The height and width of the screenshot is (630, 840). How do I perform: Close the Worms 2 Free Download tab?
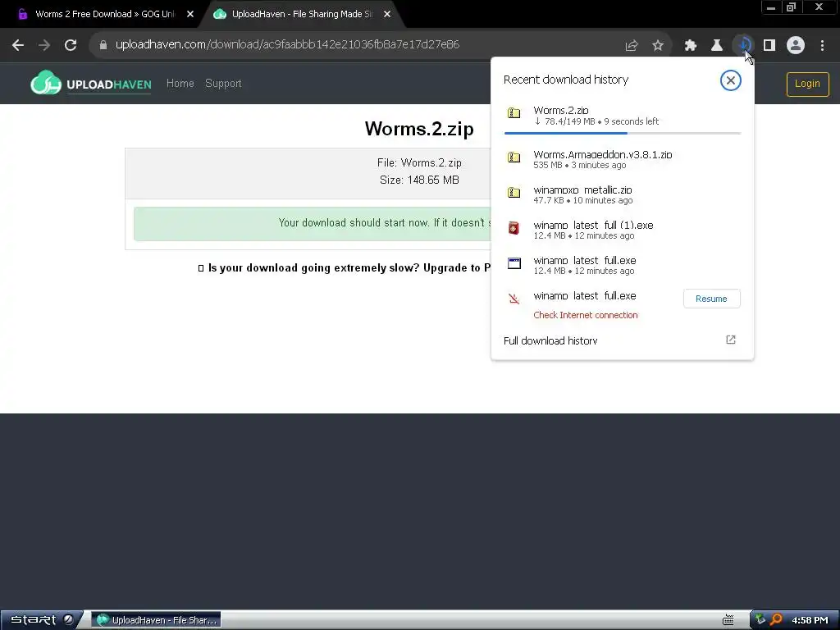[190, 15]
